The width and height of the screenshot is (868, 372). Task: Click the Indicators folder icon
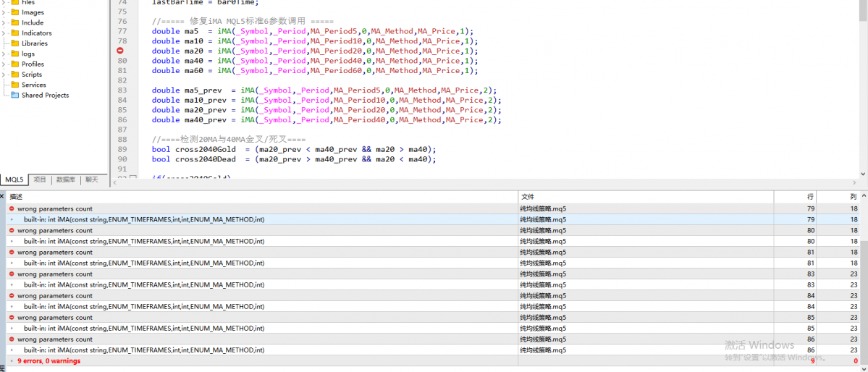point(15,33)
